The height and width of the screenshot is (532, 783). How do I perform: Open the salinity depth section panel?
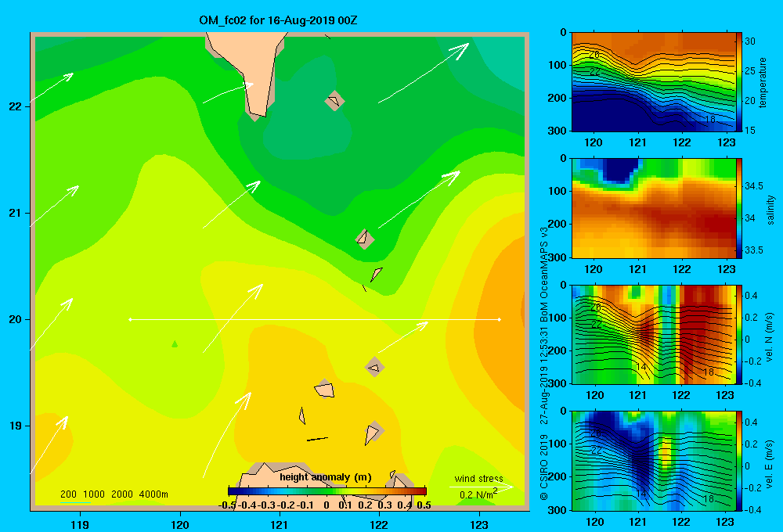pyautogui.click(x=654, y=208)
